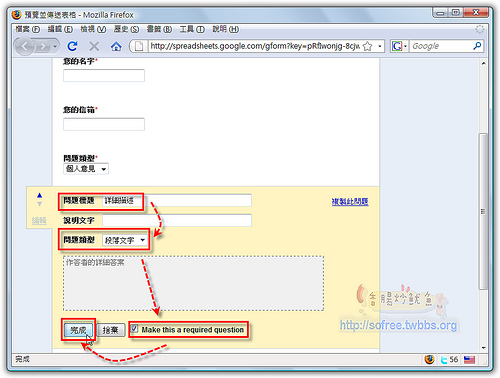Click the Google search box

(x=441, y=46)
